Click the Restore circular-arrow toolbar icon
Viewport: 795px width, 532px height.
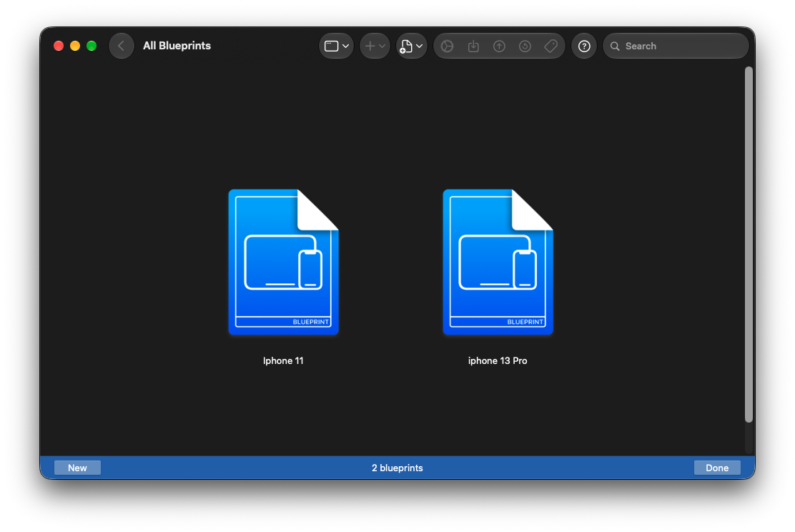point(525,46)
